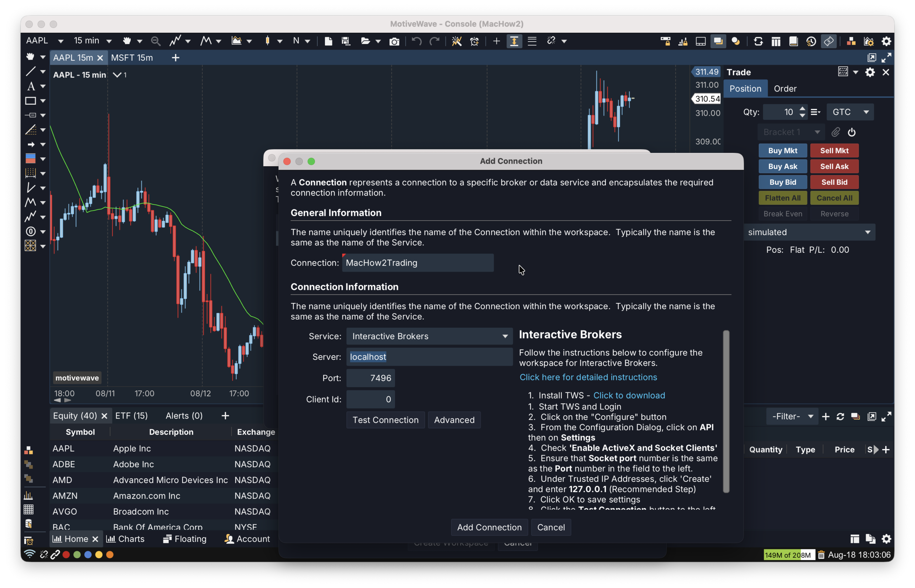The height and width of the screenshot is (588, 915).
Task: Click the zoom out magnifier icon
Action: point(155,41)
